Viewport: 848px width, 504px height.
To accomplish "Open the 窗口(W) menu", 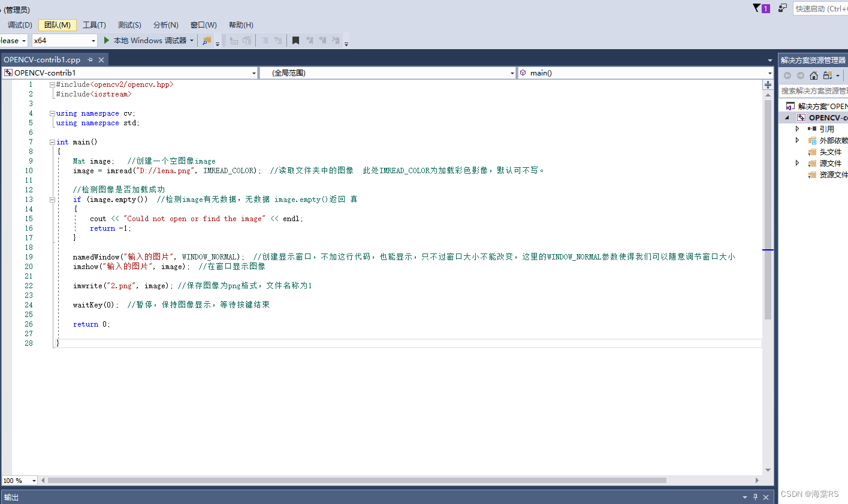I will [204, 25].
